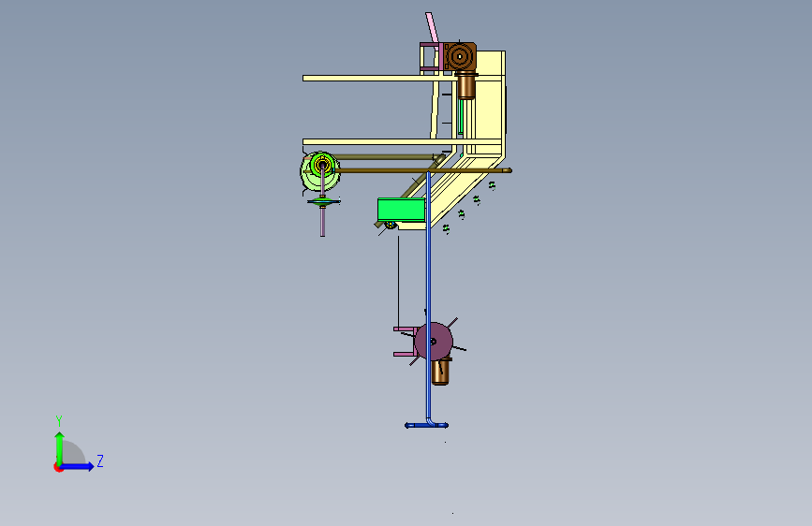812x526 pixels.
Task: Select the thin black vertical wire line
Action: pyautogui.click(x=398, y=281)
